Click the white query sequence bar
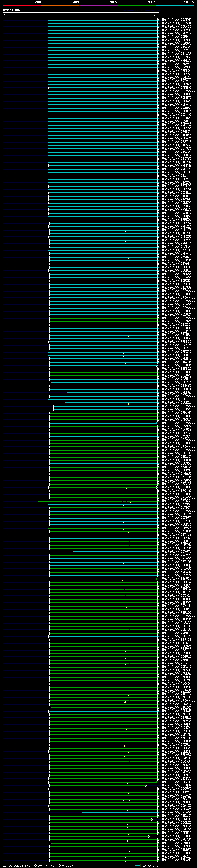The width and height of the screenshot is (197, 868). [81, 13]
